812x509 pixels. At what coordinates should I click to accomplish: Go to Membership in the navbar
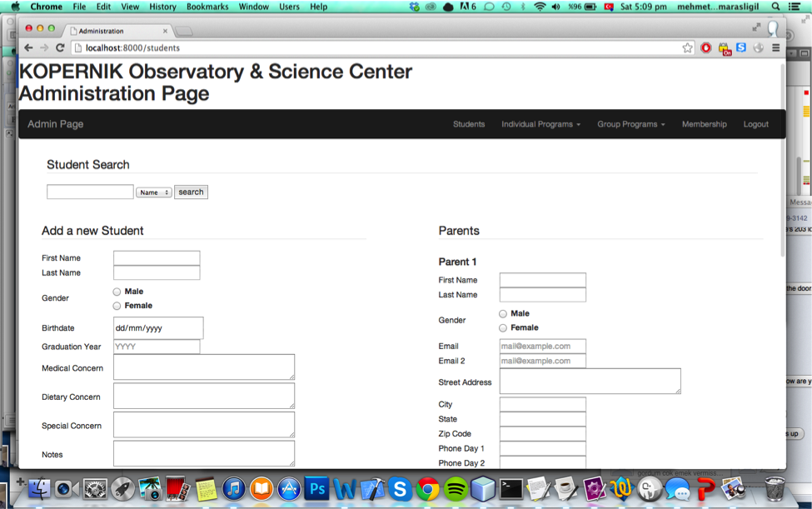point(704,124)
